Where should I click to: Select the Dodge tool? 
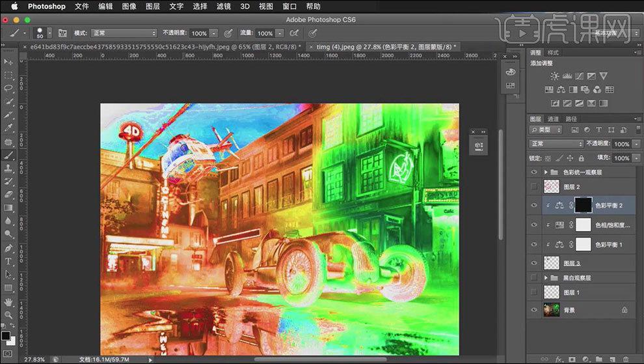8,234
